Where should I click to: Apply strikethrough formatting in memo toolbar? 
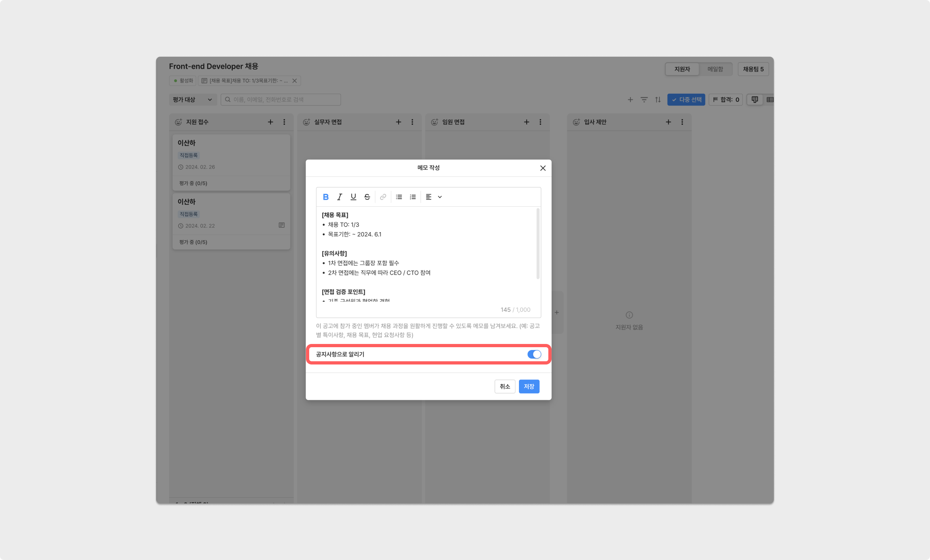click(367, 197)
